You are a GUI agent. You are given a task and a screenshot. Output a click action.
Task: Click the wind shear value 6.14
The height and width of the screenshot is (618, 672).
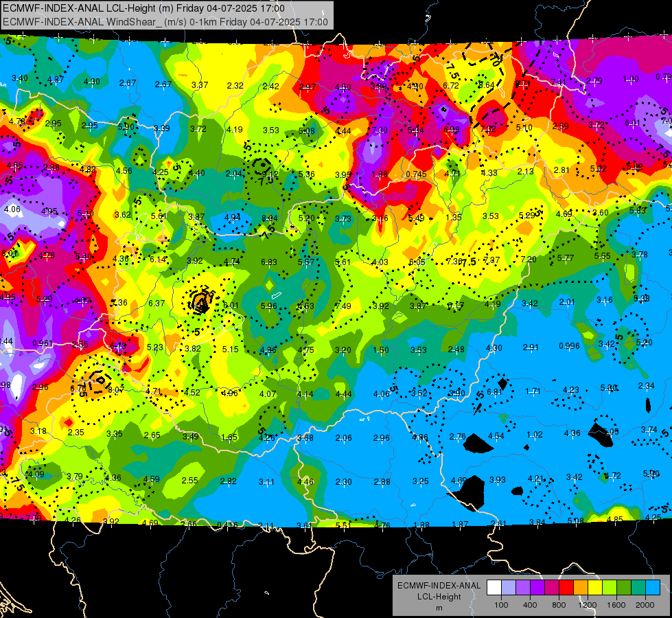pyautogui.click(x=158, y=260)
